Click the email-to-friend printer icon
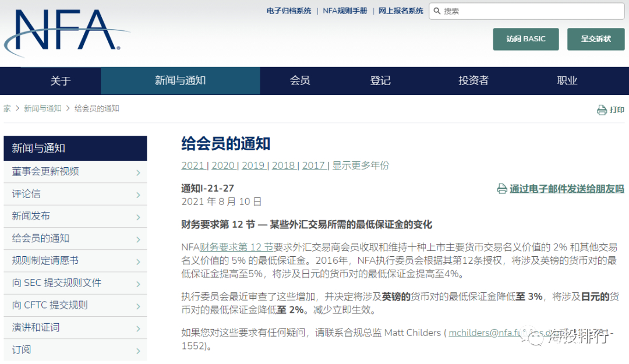 point(502,189)
